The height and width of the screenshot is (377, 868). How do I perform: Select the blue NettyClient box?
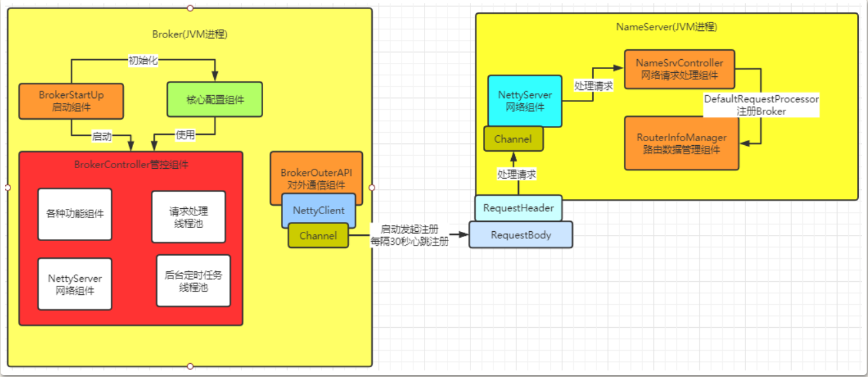coord(319,211)
